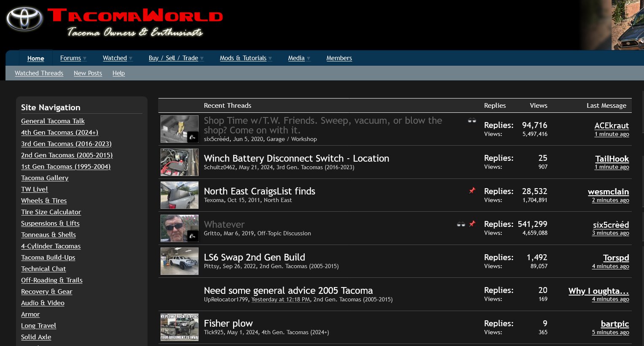Expand the Mods & Tutorials dropdown arrow

[x=270, y=59]
